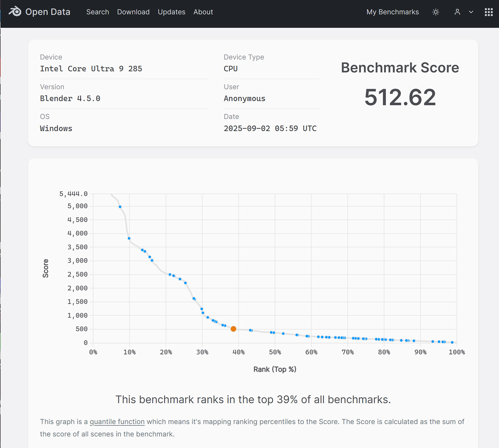Viewport: 499px width, 448px height.
Task: Click the Intel Core Ultra 9 285 device name
Action: 91,69
